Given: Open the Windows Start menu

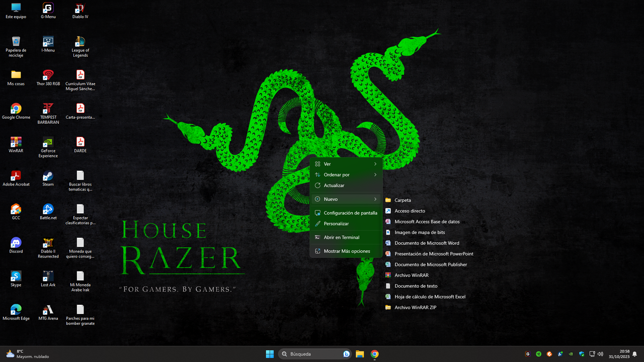Looking at the screenshot, I should pos(270,354).
